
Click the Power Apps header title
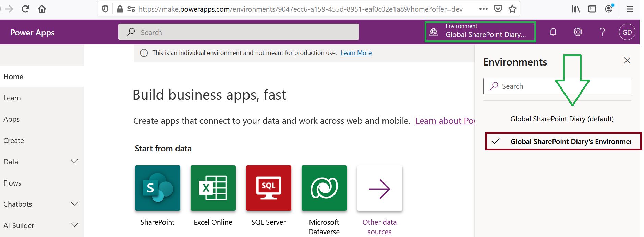(33, 33)
